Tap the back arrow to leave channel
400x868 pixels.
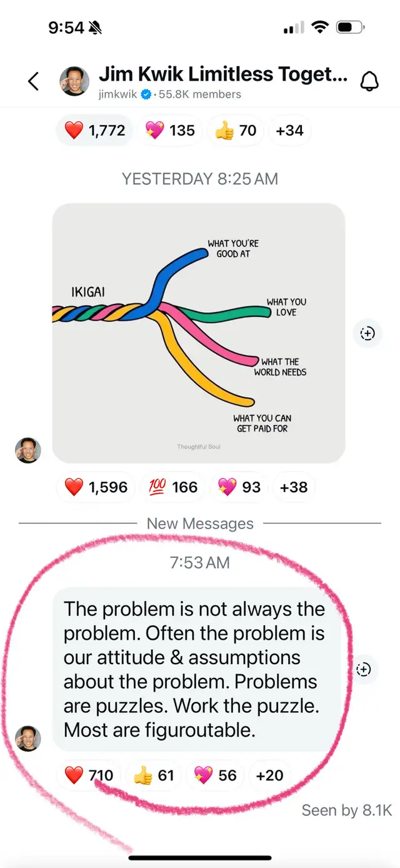(33, 81)
